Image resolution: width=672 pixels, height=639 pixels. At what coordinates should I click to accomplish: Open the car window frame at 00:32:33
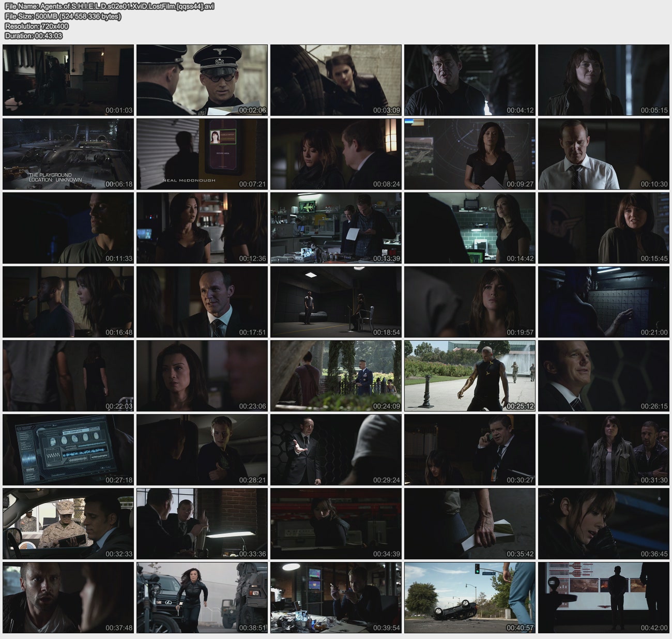coord(68,524)
